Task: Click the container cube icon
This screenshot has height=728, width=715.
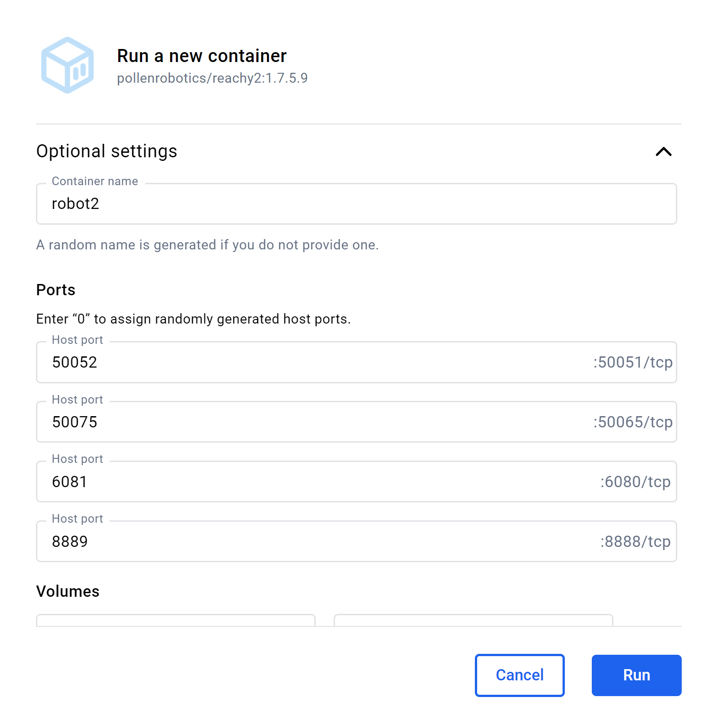Action: [x=67, y=66]
